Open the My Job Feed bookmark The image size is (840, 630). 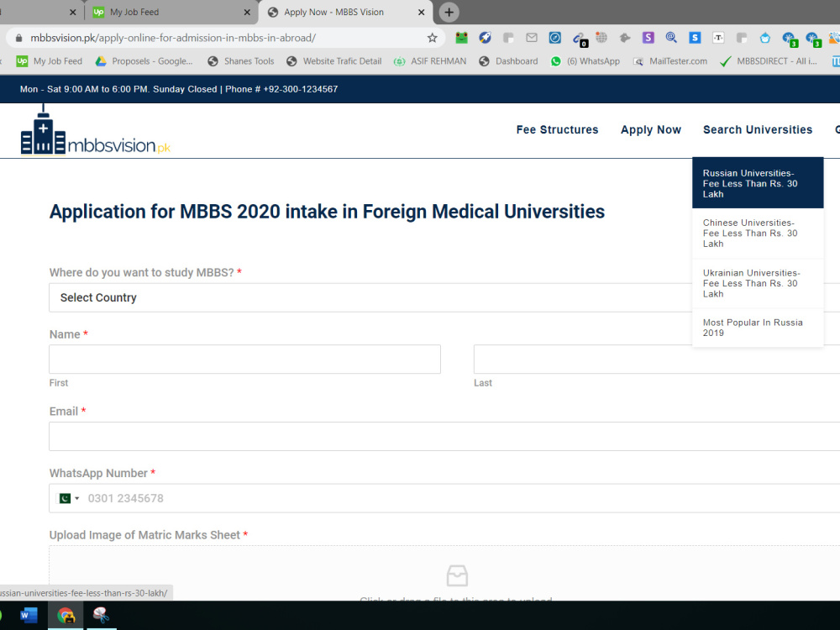pyautogui.click(x=50, y=61)
